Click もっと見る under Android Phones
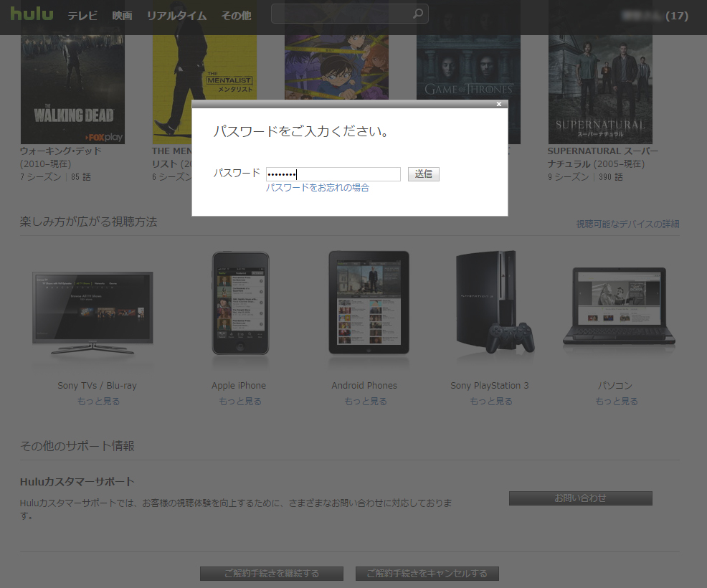The height and width of the screenshot is (588, 707). click(x=365, y=402)
